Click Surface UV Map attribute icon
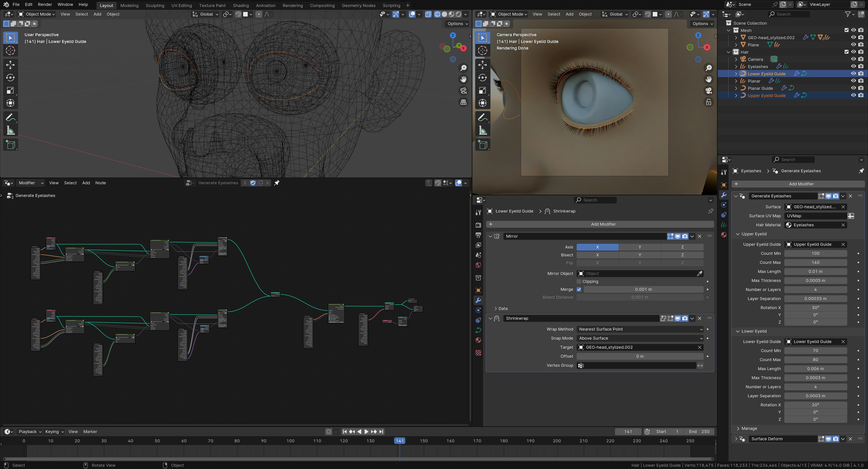This screenshot has width=868, height=469. click(851, 216)
